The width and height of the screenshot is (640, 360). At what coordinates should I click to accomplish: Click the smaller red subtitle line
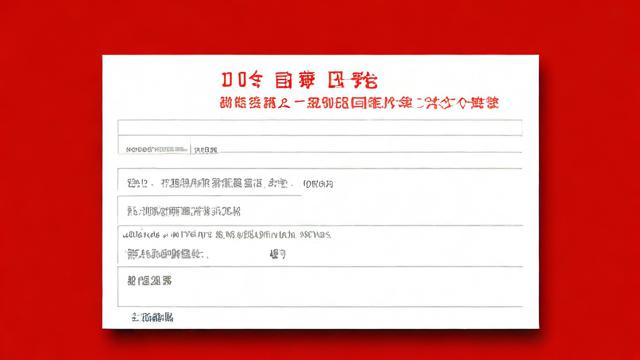(359, 102)
